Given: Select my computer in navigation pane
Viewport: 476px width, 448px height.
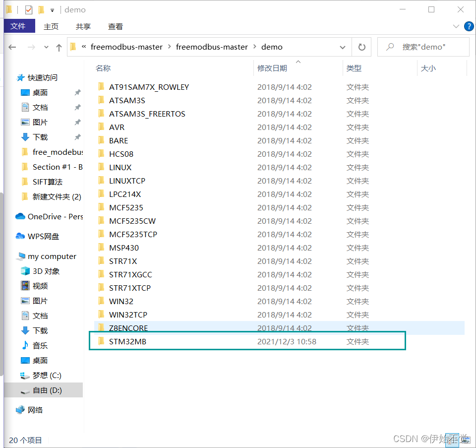Looking at the screenshot, I should tap(52, 256).
